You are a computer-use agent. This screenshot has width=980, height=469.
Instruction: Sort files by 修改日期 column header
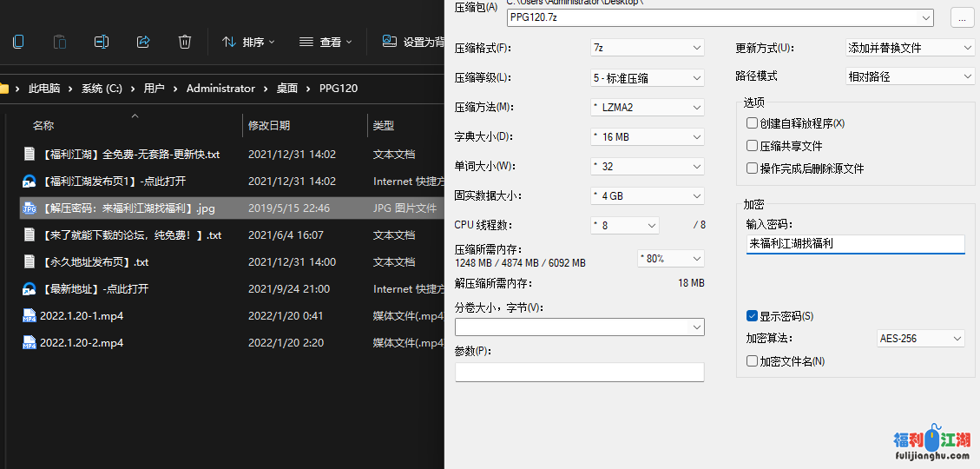click(269, 126)
